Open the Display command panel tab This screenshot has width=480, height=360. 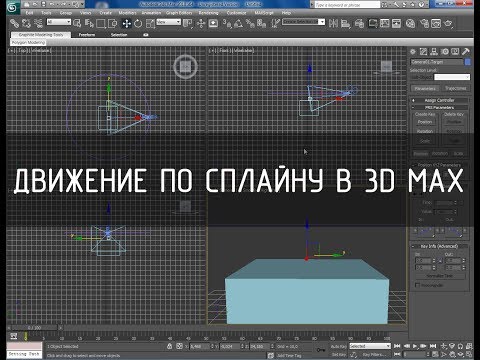click(x=455, y=52)
